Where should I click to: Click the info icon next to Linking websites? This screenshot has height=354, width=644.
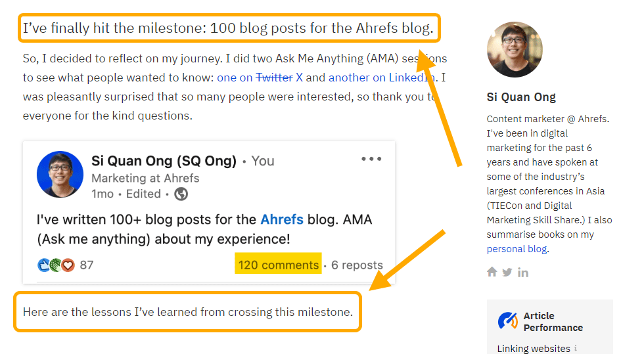pos(576,349)
